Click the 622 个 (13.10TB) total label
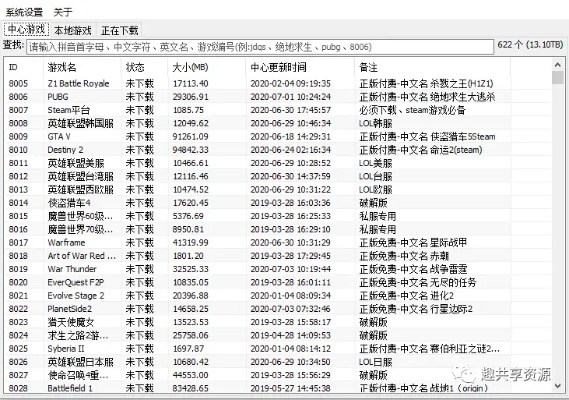Viewport: 569px width, 400px height. pyautogui.click(x=530, y=45)
